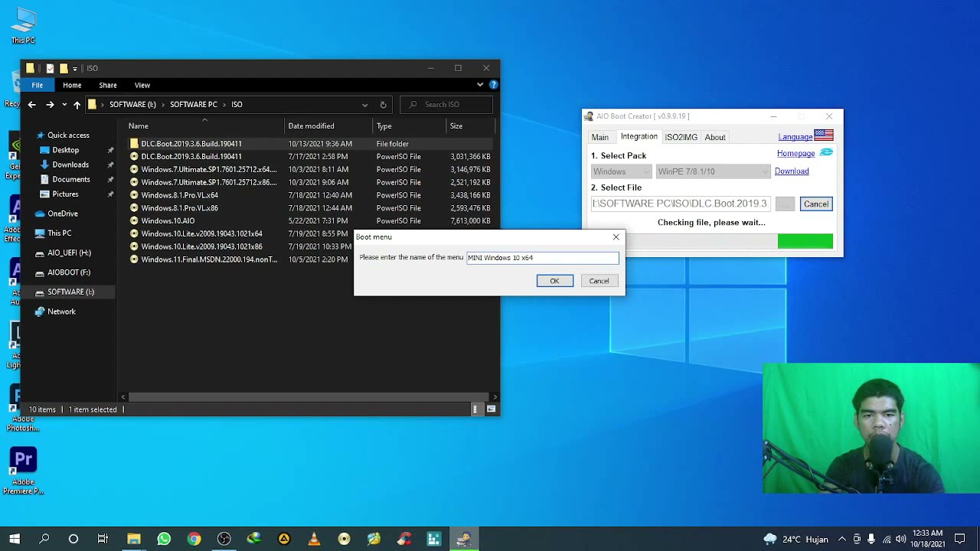This screenshot has height=551, width=980.
Task: Open File Explorer from the taskbar
Action: pyautogui.click(x=133, y=539)
